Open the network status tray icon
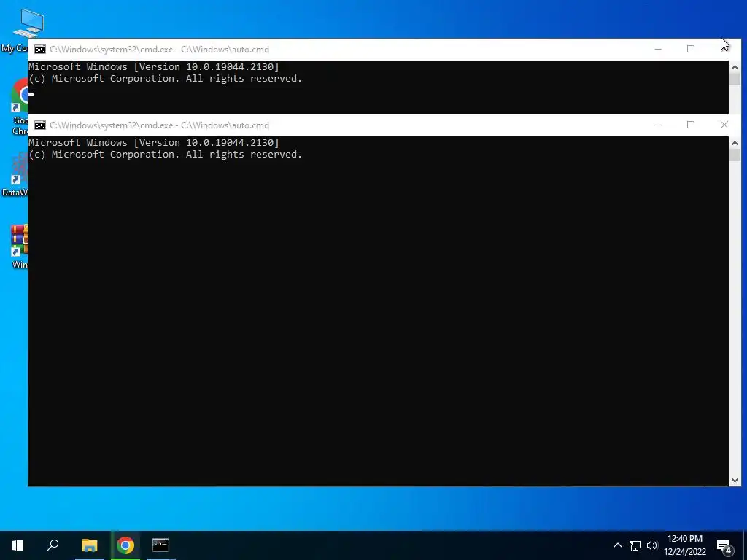The width and height of the screenshot is (747, 560). pos(635,545)
